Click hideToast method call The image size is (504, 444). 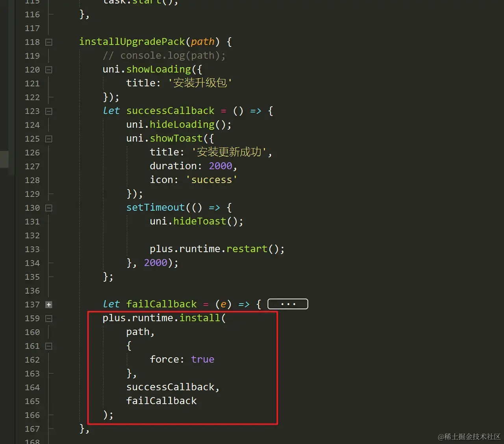200,221
